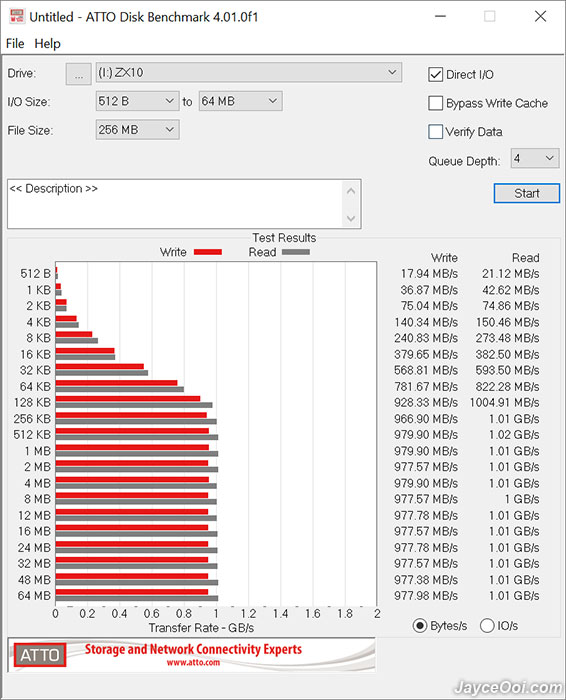This screenshot has height=700, width=566.
Task: Click description box scroll down arrow
Action: click(351, 218)
